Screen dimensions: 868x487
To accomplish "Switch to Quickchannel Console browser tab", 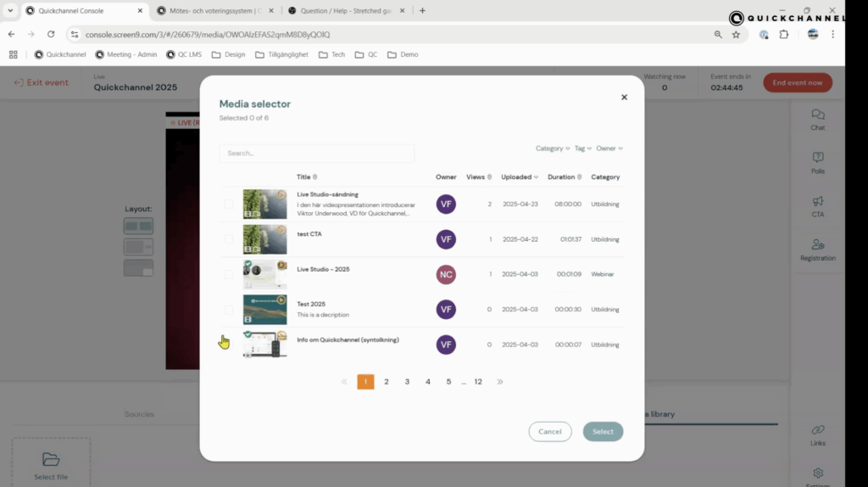I will (x=85, y=10).
